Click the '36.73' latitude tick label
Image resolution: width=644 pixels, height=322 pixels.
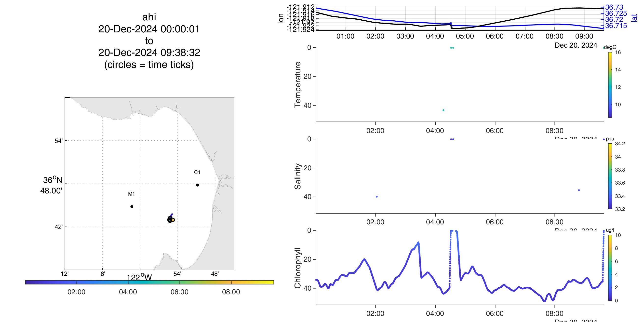coord(614,7)
